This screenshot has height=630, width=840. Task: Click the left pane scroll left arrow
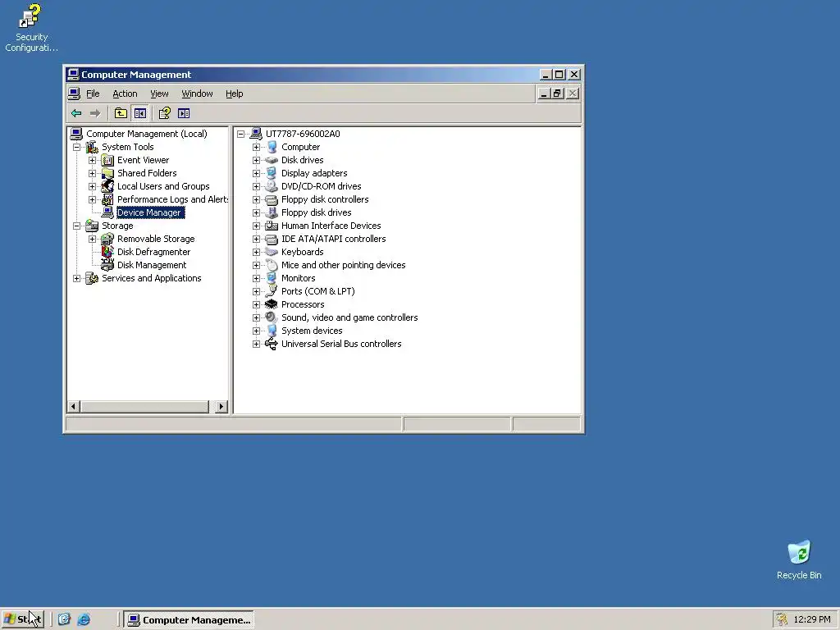(x=74, y=407)
